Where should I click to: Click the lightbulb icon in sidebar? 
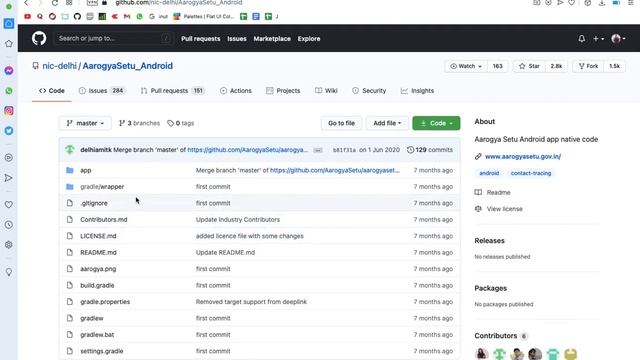tap(9, 272)
